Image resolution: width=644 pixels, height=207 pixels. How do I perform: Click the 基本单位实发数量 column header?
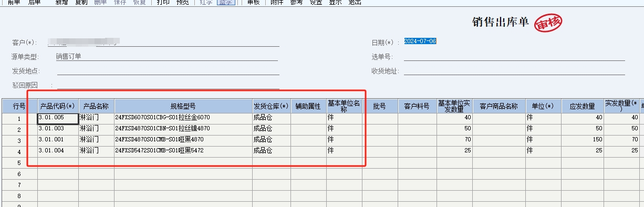(454, 106)
